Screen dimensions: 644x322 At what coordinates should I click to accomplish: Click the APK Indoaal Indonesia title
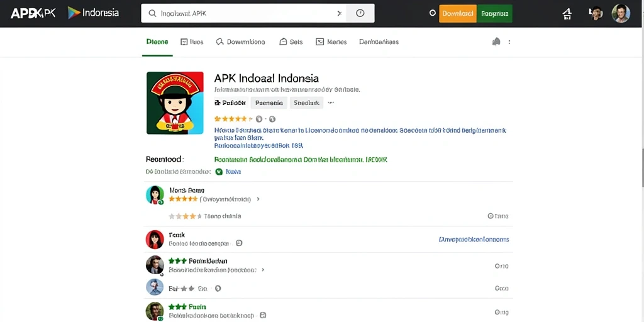(x=266, y=78)
